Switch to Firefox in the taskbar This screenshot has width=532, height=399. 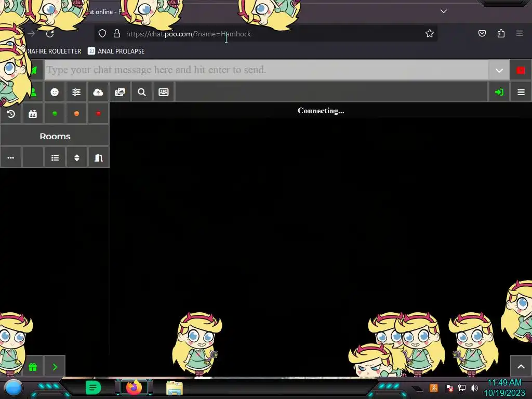pos(134,388)
